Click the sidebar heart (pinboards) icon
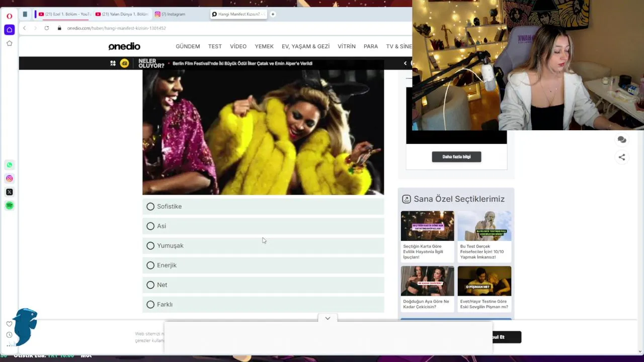This screenshot has height=362, width=644. [9, 324]
